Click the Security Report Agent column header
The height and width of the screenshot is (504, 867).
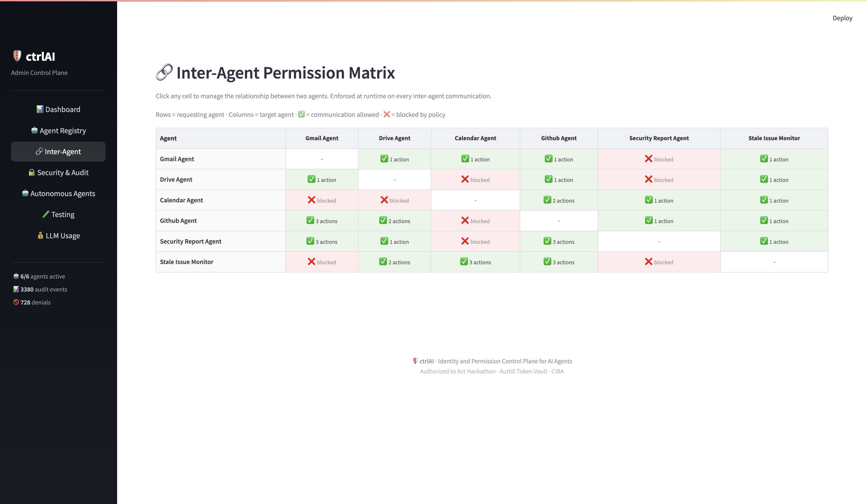coord(659,138)
